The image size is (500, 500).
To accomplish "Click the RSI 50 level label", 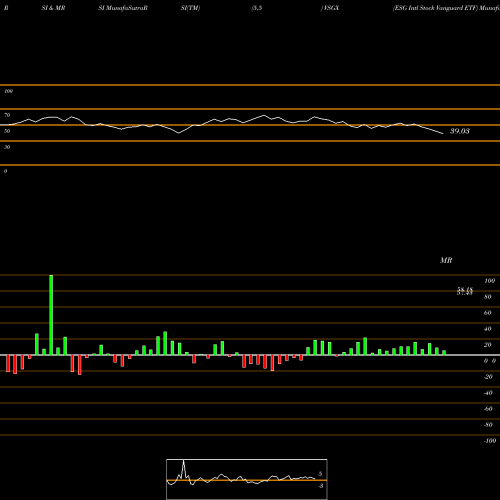I will [x=7, y=131].
